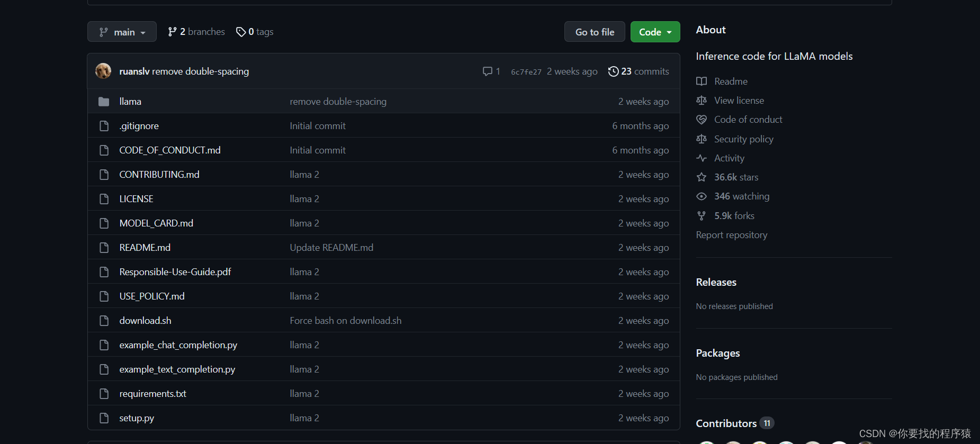Open requirements.txt file
980x444 pixels.
pyautogui.click(x=152, y=393)
